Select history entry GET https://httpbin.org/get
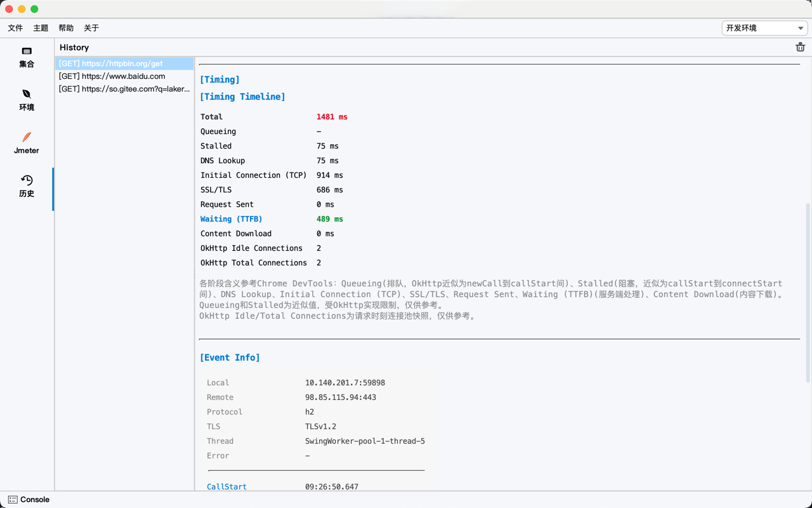812x508 pixels. click(x=124, y=63)
